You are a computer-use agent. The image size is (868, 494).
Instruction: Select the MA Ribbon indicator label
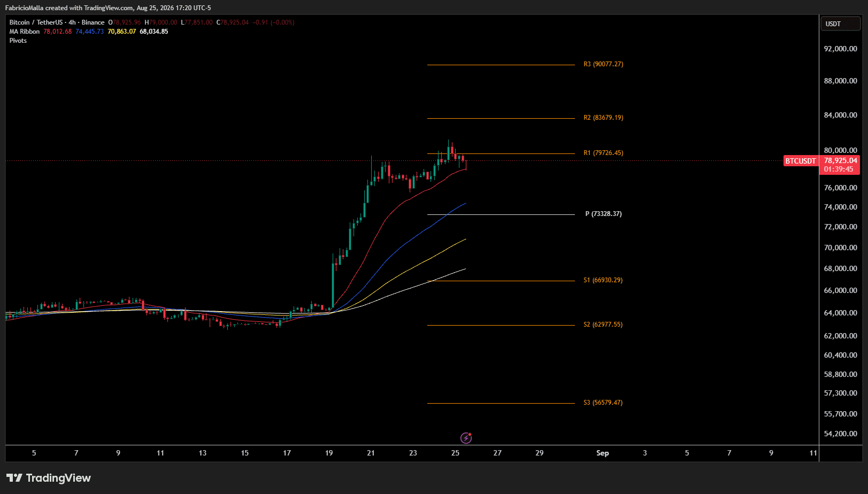[x=25, y=32]
